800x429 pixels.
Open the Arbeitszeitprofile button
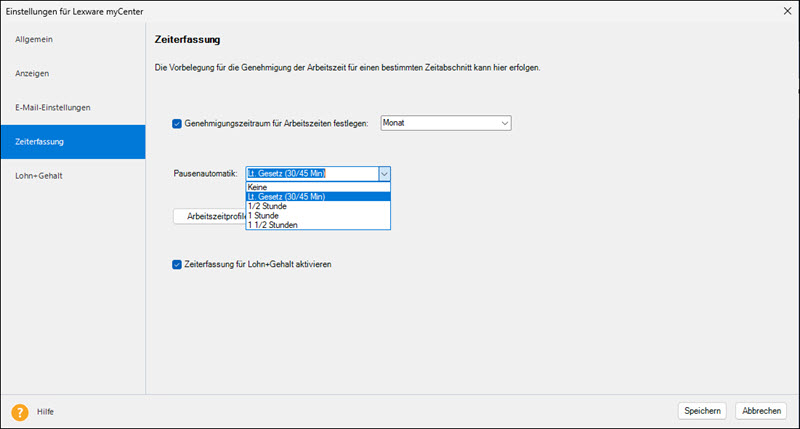tap(210, 216)
